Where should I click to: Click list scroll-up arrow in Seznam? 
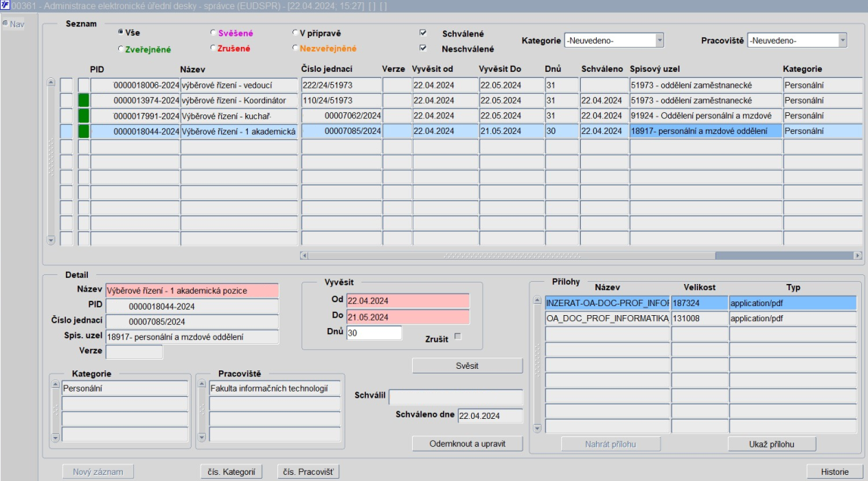point(51,82)
